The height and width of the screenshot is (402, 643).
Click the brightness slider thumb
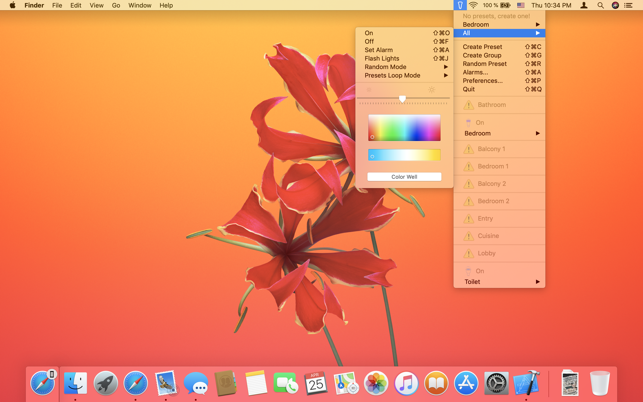[402, 99]
